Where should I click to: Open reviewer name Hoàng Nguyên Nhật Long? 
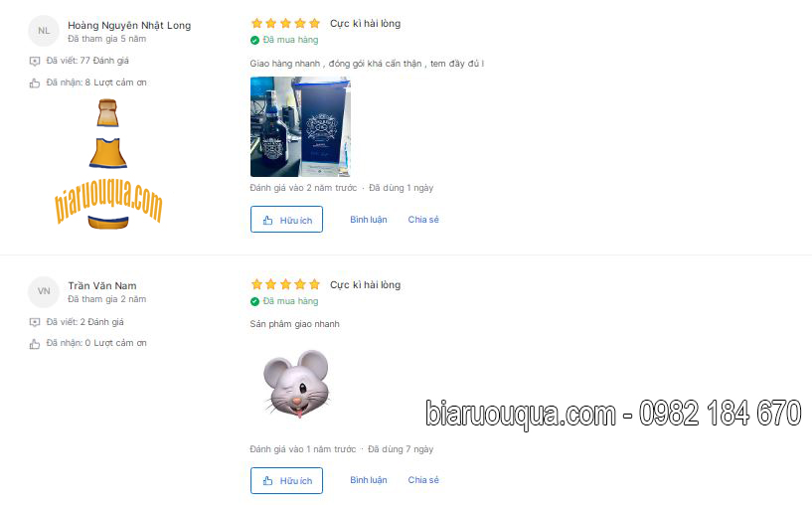click(129, 26)
